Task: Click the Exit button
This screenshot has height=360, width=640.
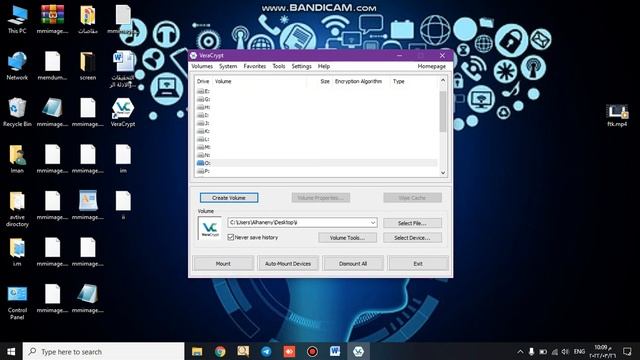Action: [x=418, y=264]
